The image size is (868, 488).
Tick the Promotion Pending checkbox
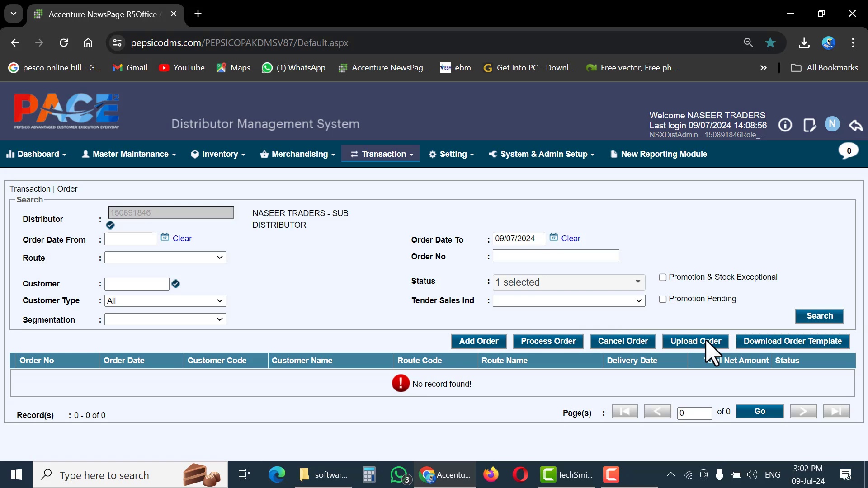coord(663,299)
